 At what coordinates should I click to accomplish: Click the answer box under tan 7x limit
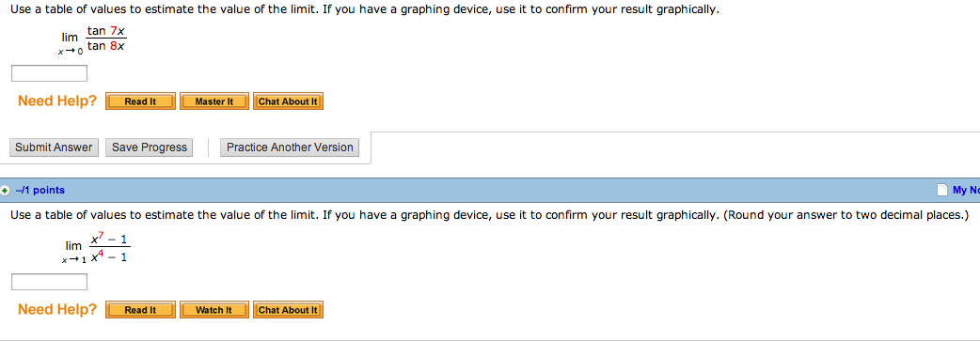coord(49,73)
